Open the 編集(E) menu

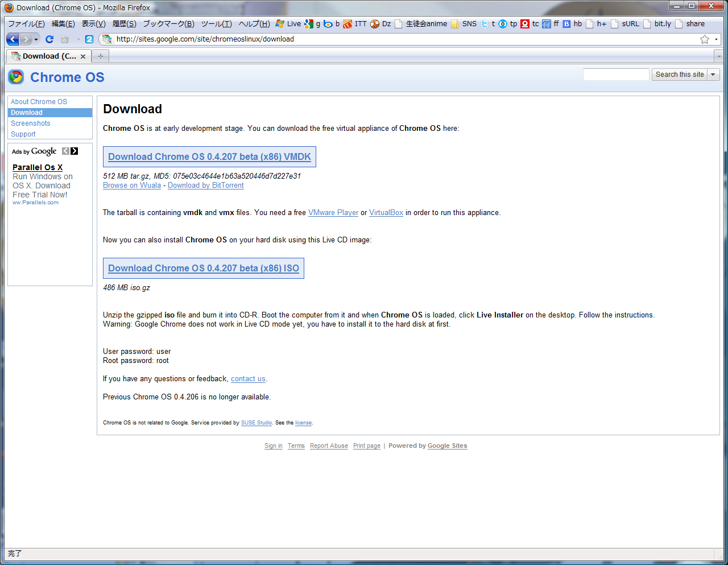point(63,24)
